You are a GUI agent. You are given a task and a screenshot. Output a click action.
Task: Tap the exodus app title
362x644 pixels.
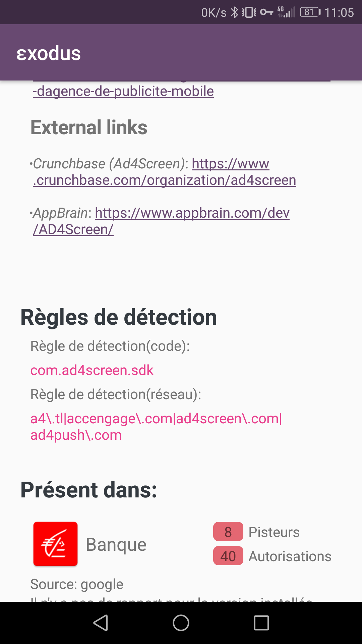click(49, 53)
